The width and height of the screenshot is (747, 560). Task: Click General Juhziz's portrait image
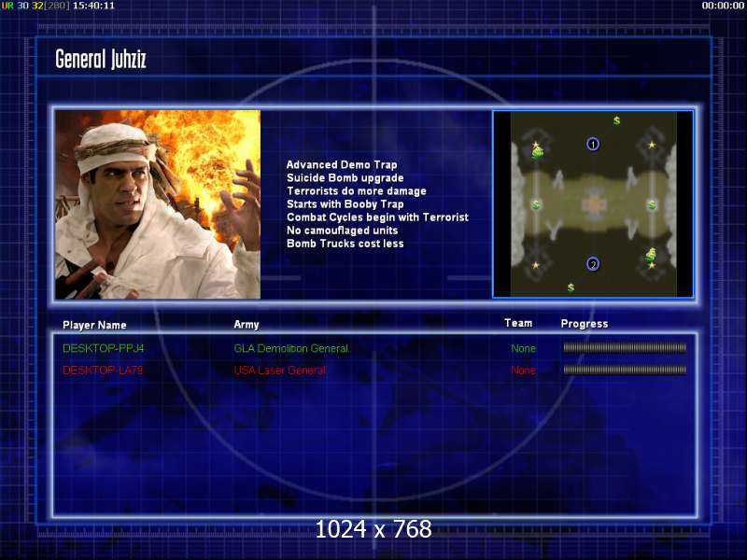point(158,204)
